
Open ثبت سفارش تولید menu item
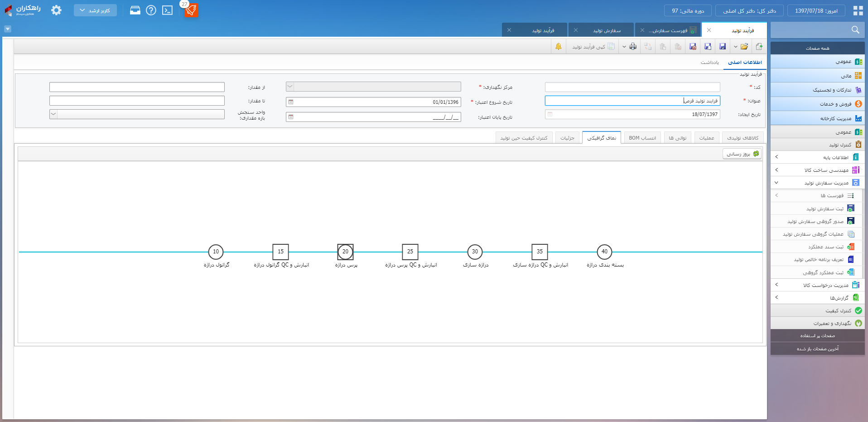pos(815,209)
